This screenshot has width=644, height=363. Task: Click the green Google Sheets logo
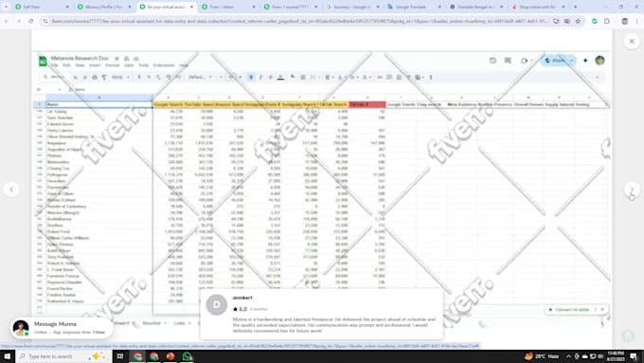click(x=43, y=61)
